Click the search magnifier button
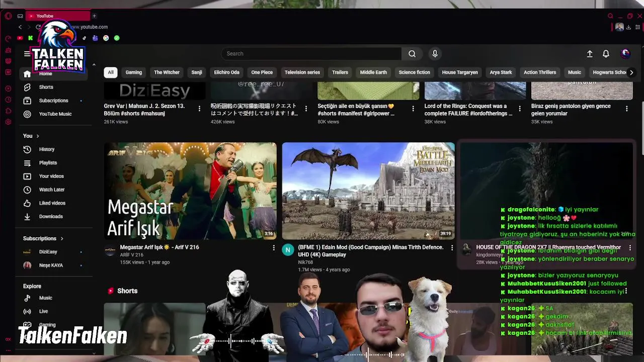This screenshot has width=644, height=362. [412, 54]
